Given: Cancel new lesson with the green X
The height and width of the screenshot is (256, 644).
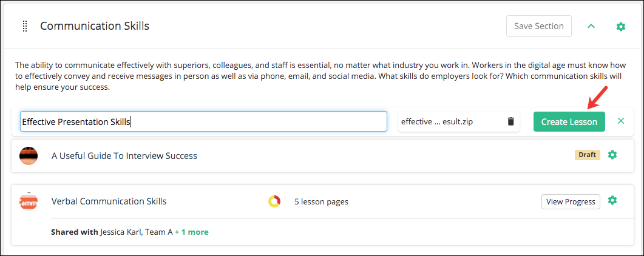Looking at the screenshot, I should [x=620, y=121].
